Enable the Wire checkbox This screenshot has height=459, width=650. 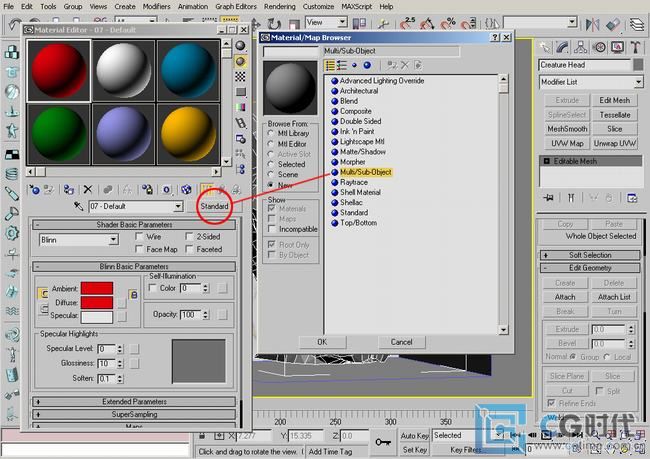pyautogui.click(x=139, y=236)
